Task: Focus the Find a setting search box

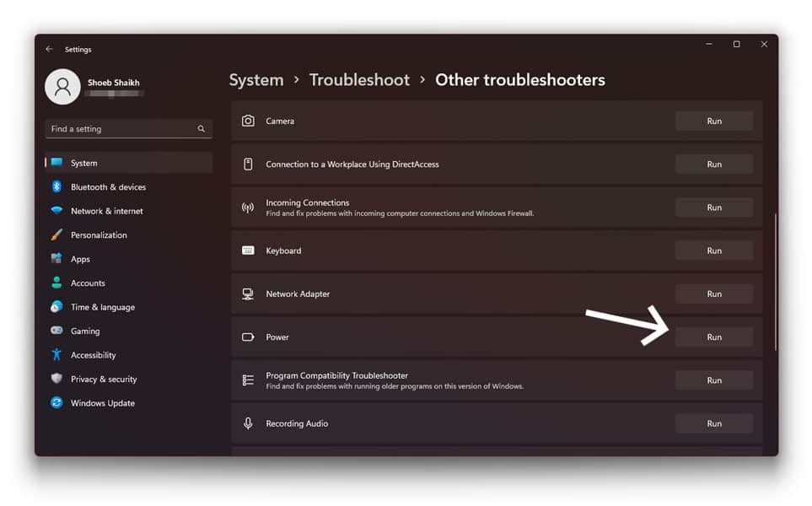Action: 128,129
